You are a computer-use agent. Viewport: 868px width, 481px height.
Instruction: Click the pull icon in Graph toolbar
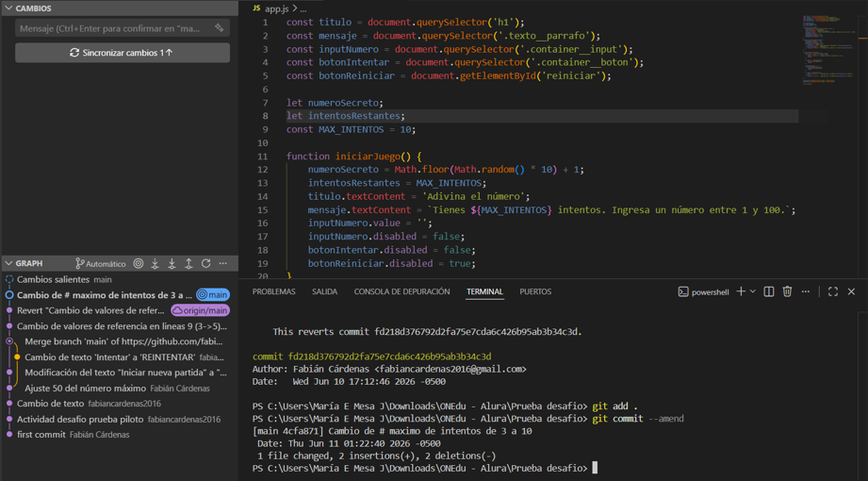(x=172, y=264)
